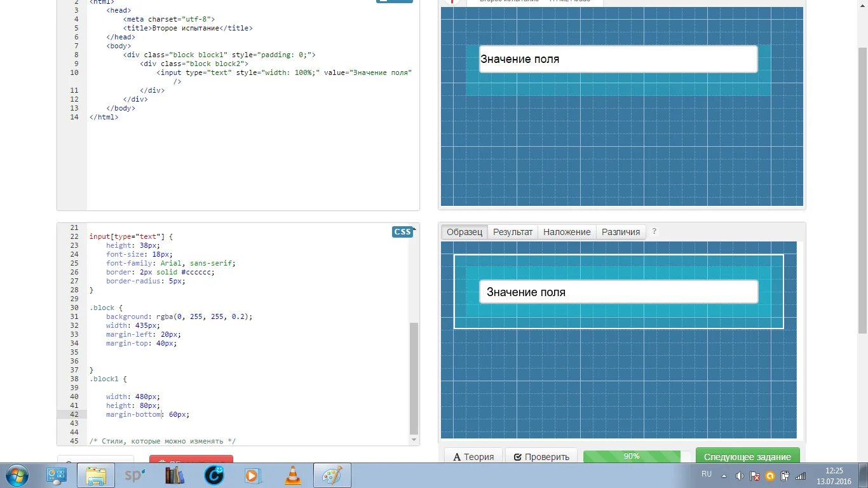
Task: Click the title 'Второе испытание' HTML line
Action: (x=188, y=28)
